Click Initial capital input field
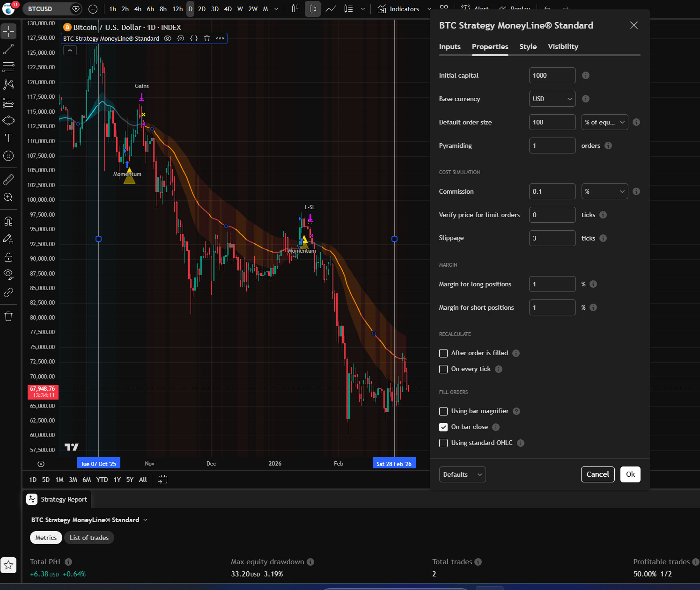Screen dimensions: 700x590 [x=553, y=75]
